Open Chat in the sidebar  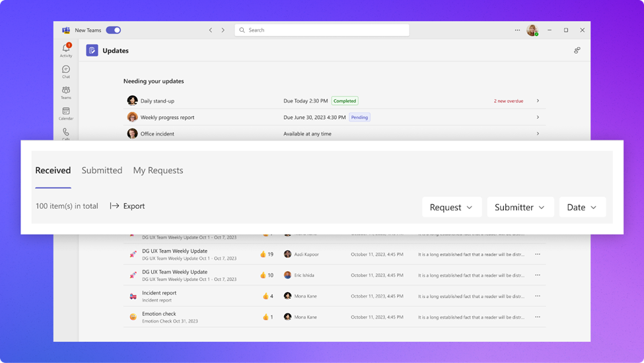[65, 71]
